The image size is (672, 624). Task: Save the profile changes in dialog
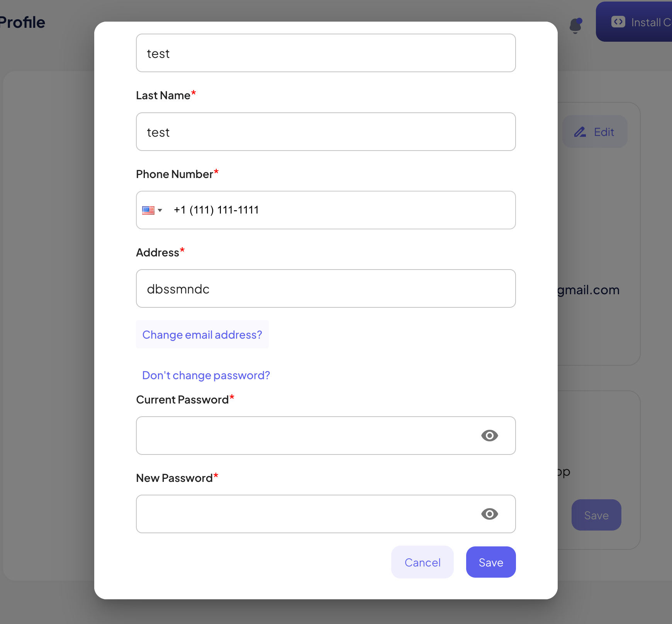[490, 562]
